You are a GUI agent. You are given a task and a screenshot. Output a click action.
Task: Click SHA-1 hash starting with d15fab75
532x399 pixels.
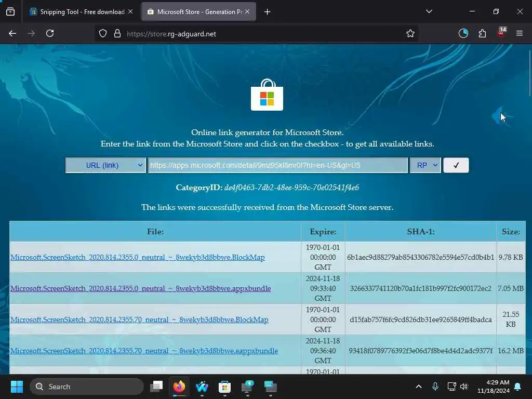pyautogui.click(x=420, y=320)
